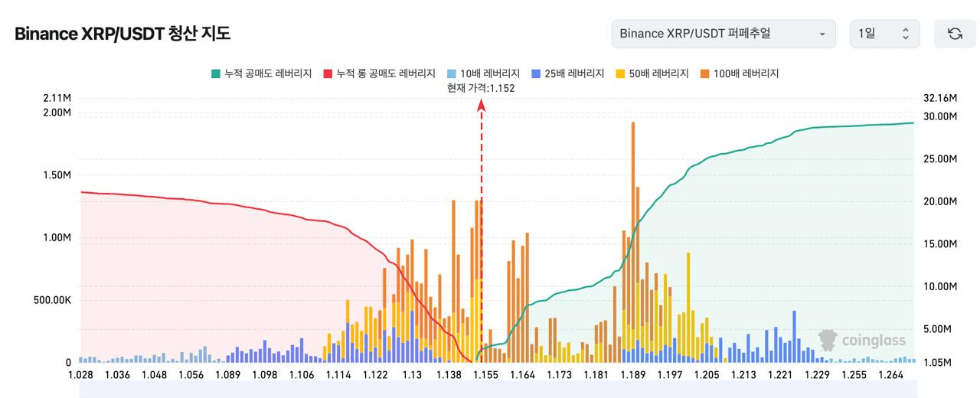Image resolution: width=980 pixels, height=398 pixels.
Task: Click the 1.155 price axis label
Action: [x=485, y=375]
